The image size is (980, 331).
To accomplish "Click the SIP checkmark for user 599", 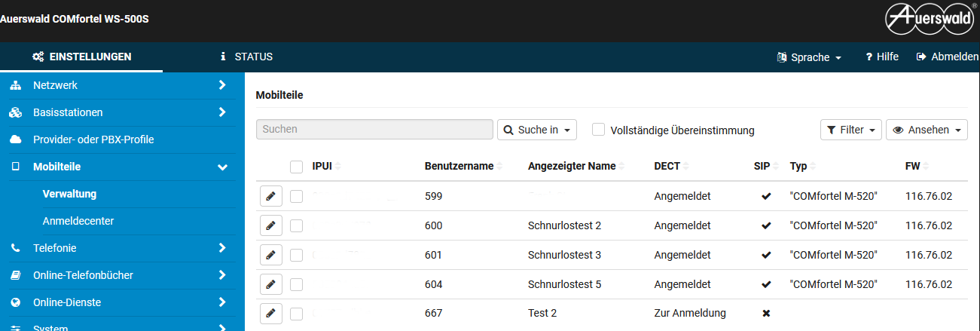I will 766,196.
